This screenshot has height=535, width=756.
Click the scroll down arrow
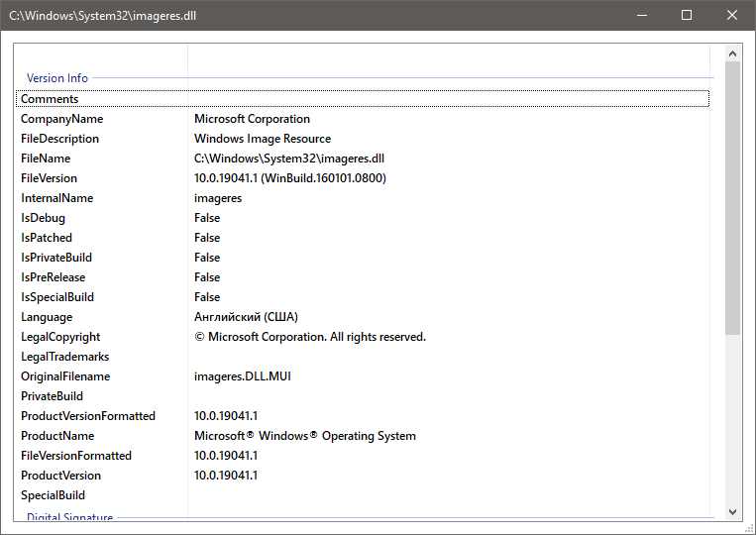(x=732, y=512)
